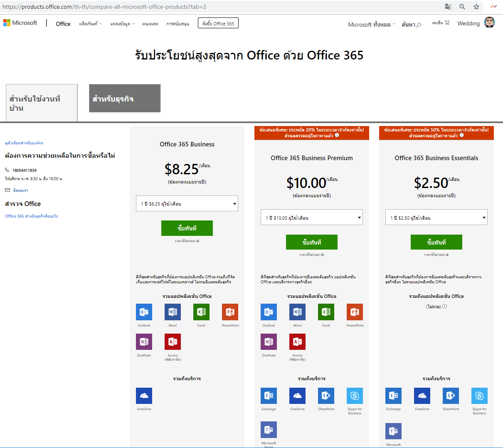Click the SharePoint icon in Business Essentials column
This screenshot has width=503, height=448.
point(451,396)
